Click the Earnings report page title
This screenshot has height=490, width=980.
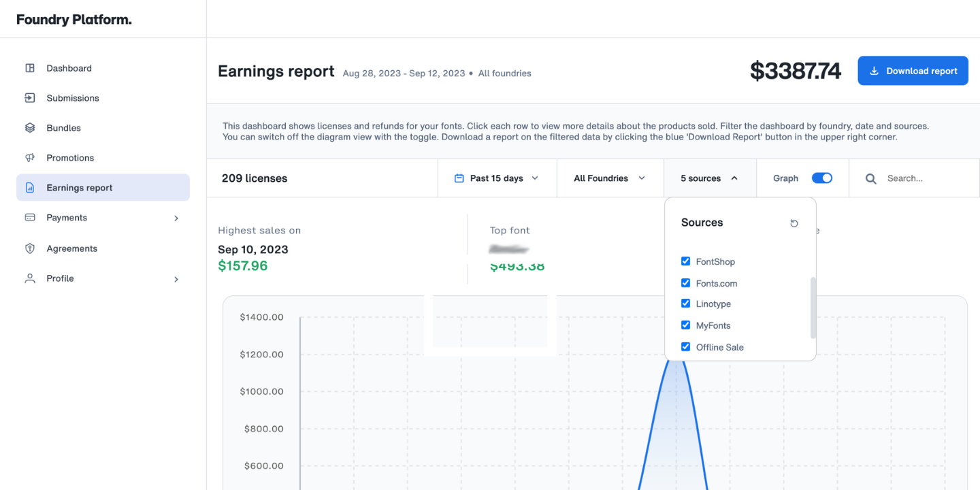(276, 71)
